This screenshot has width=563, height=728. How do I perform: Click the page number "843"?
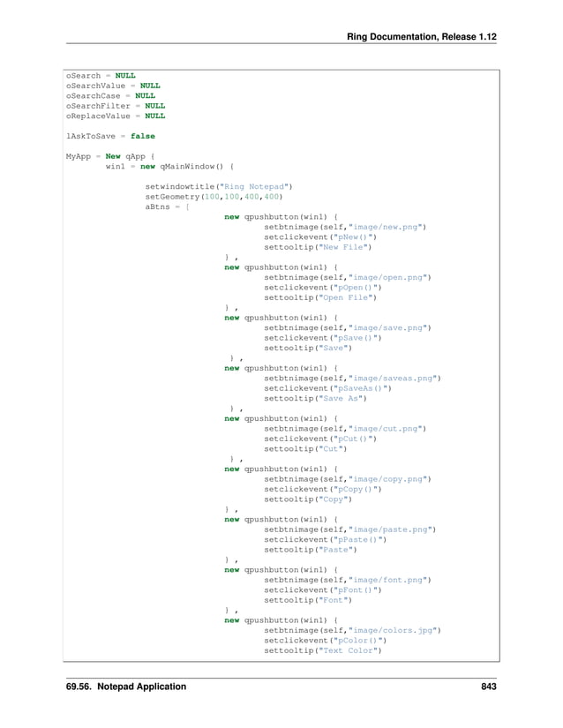click(489, 687)
